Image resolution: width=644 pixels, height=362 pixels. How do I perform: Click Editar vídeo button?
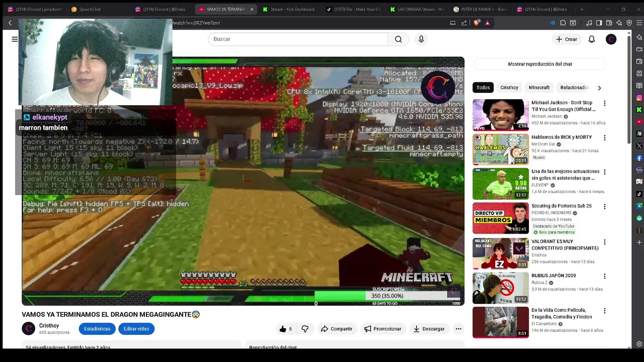pyautogui.click(x=136, y=329)
